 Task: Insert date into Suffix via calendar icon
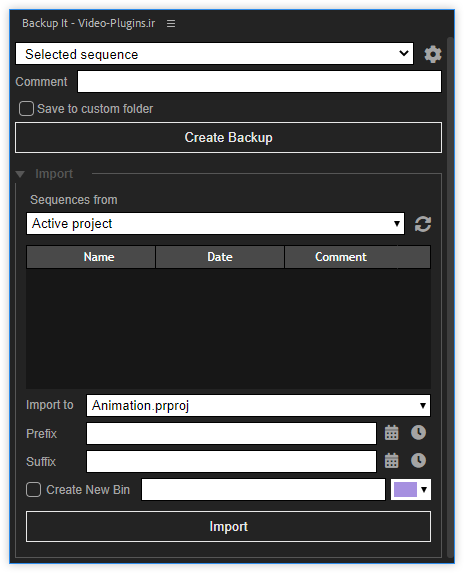392,460
